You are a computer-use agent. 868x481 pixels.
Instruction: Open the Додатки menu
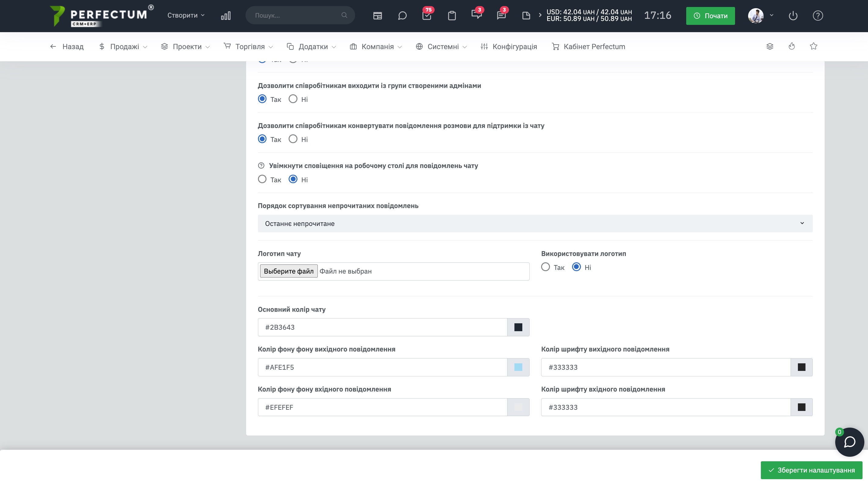[x=311, y=46]
